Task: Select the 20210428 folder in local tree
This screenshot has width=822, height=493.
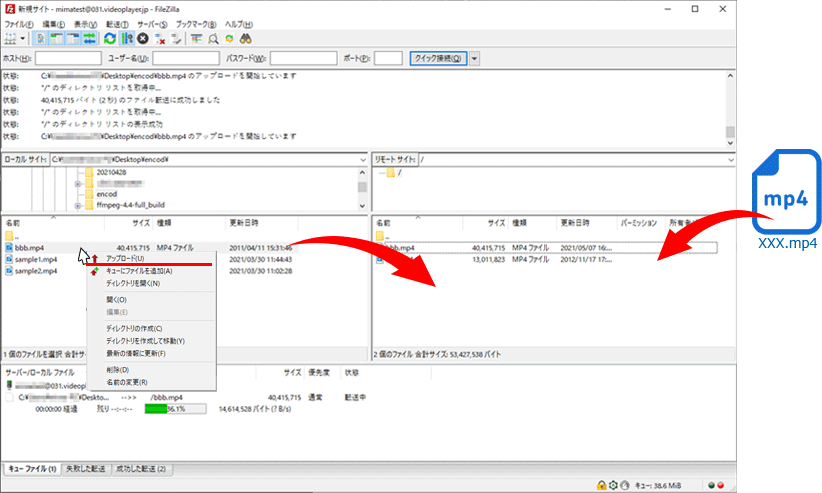Action: coord(111,172)
